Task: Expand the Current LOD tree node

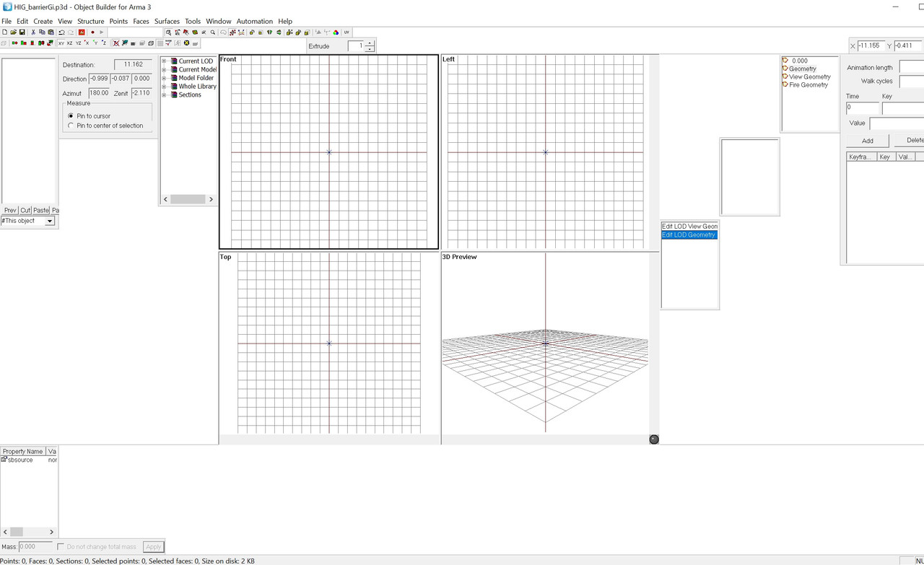Action: tap(164, 61)
